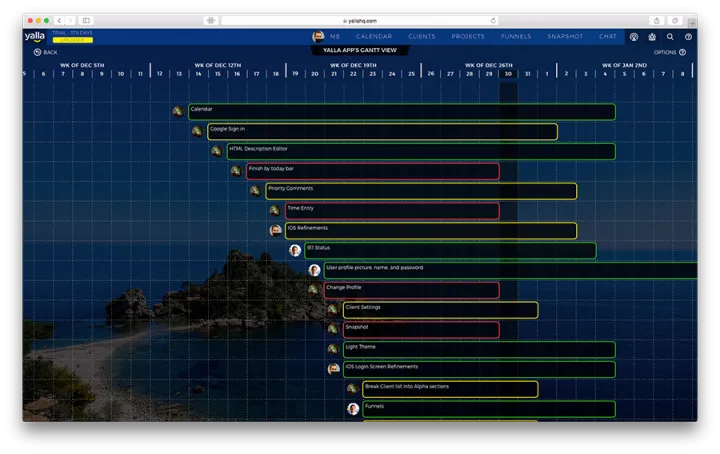Open the help question mark icon in navbar
The image size is (720, 454).
click(x=688, y=37)
